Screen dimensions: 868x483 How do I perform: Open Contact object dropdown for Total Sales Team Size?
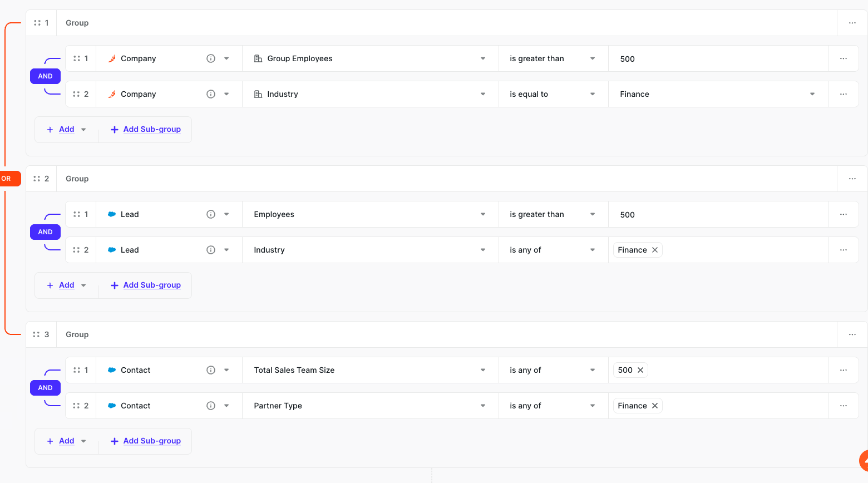click(x=226, y=370)
